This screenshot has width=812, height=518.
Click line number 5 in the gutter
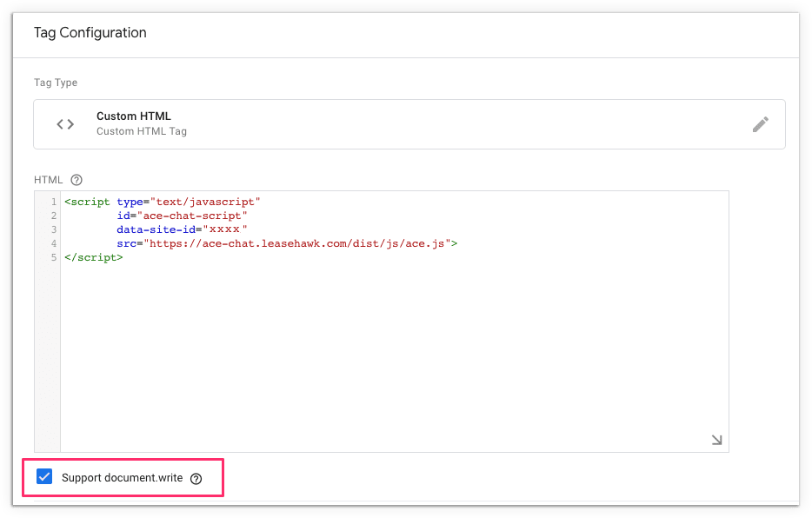[54, 257]
